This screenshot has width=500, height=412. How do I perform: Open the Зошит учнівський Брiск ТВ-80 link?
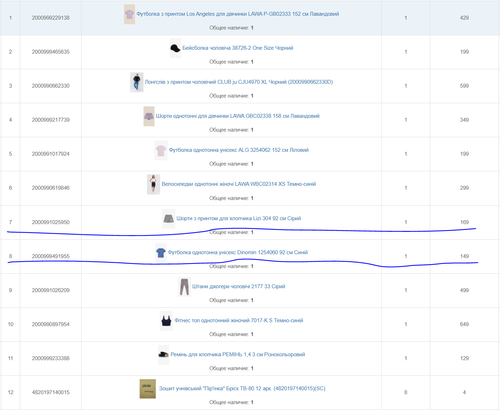coord(242,388)
